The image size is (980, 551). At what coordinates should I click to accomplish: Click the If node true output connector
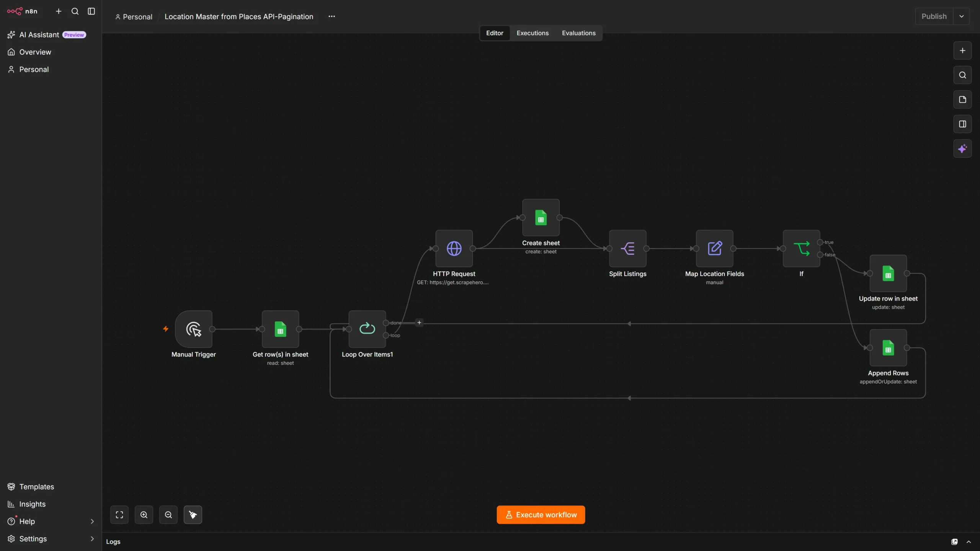(x=820, y=242)
